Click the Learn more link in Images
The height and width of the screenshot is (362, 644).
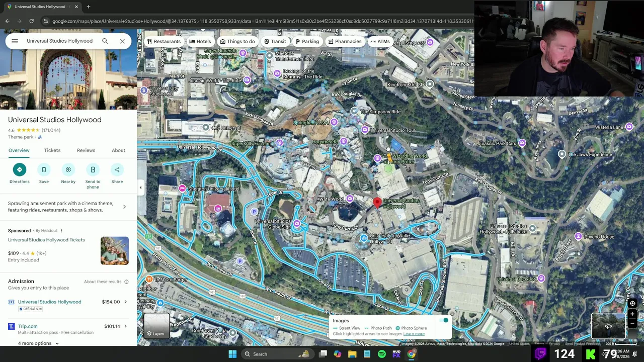point(414,334)
